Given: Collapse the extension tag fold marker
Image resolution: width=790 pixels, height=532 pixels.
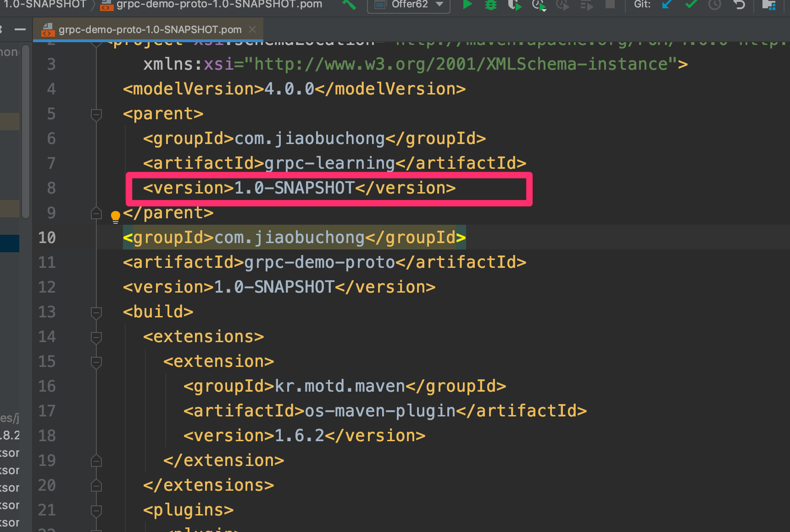Looking at the screenshot, I should (x=96, y=362).
